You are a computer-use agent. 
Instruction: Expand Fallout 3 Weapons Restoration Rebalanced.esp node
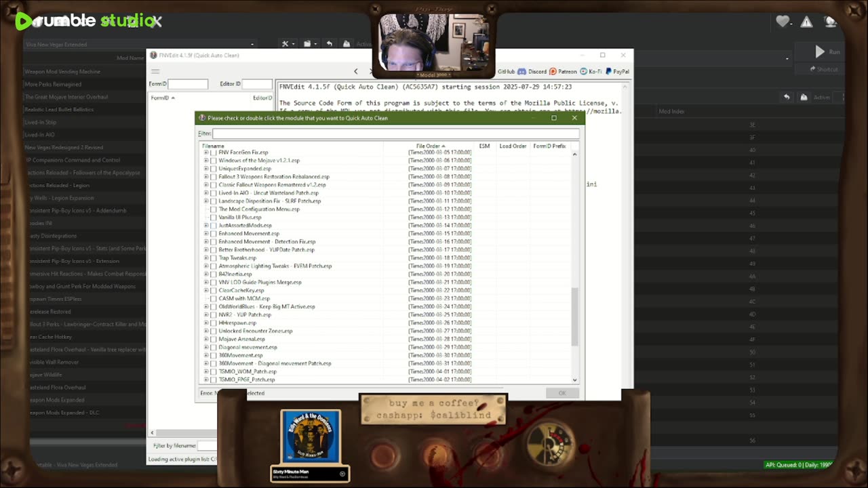[206, 177]
